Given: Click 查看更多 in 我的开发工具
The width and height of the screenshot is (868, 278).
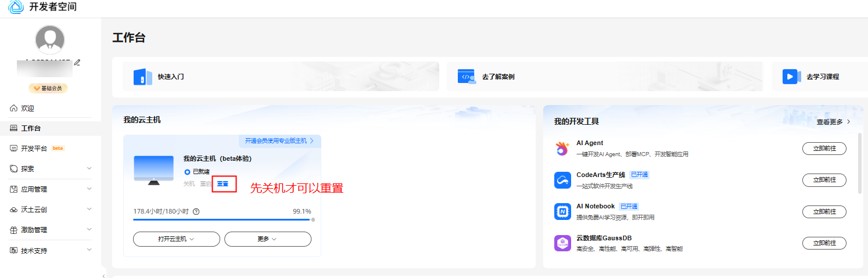Looking at the screenshot, I should click(834, 122).
